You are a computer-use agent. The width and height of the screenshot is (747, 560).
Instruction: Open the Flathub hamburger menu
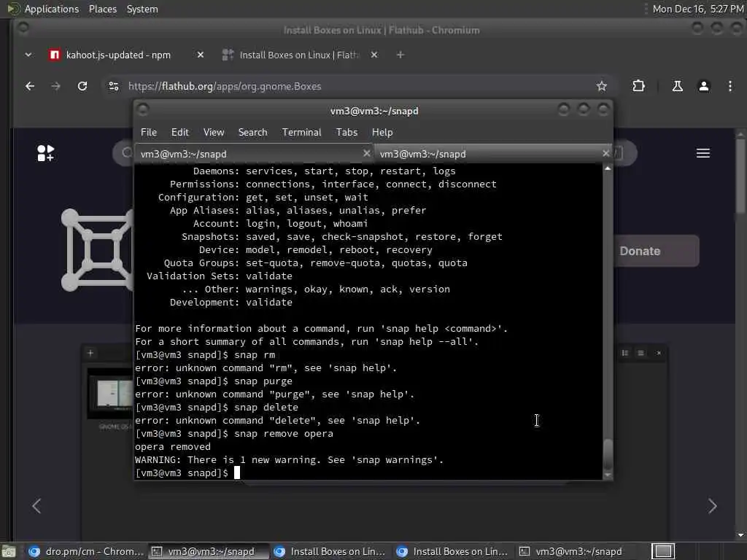703,153
